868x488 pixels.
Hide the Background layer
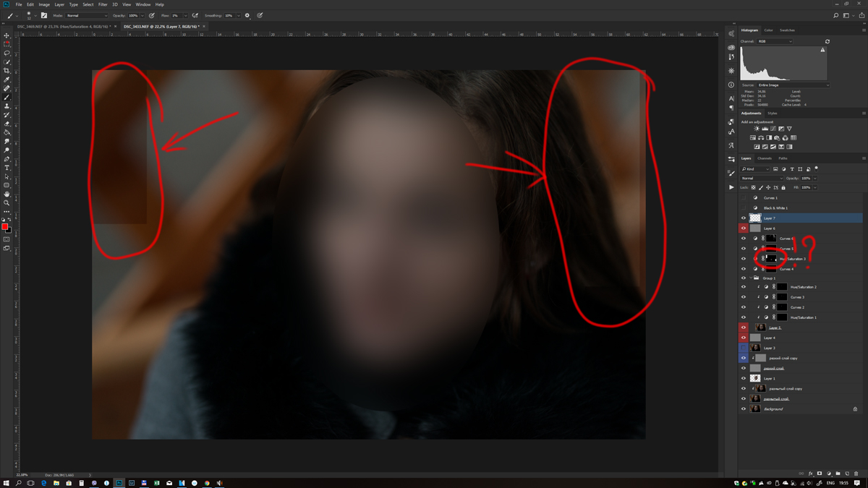pyautogui.click(x=743, y=409)
